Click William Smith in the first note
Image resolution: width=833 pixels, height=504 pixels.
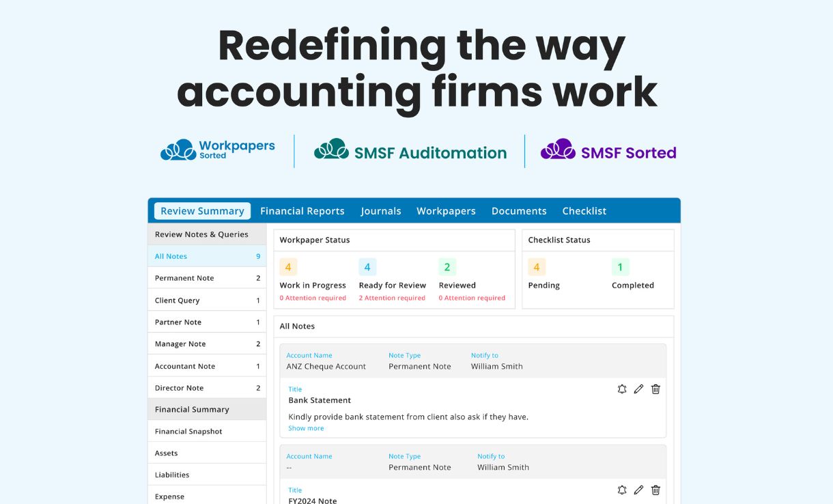tap(497, 367)
